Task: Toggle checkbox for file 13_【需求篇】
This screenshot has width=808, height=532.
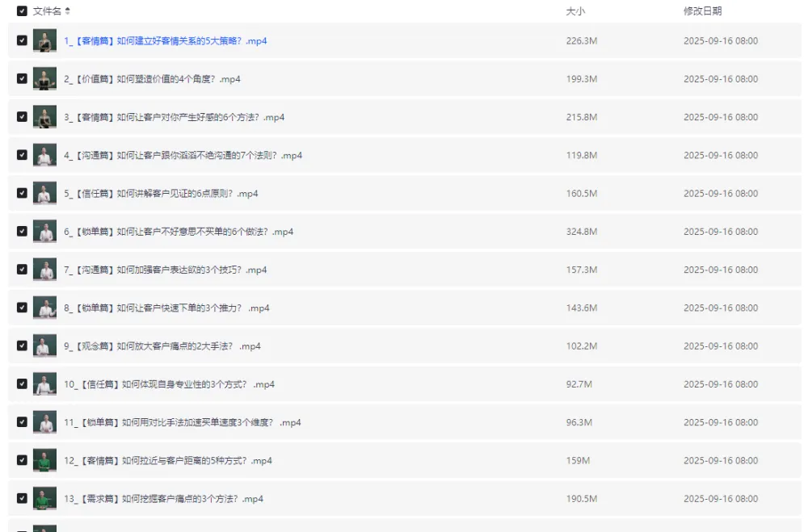Action: (22, 499)
